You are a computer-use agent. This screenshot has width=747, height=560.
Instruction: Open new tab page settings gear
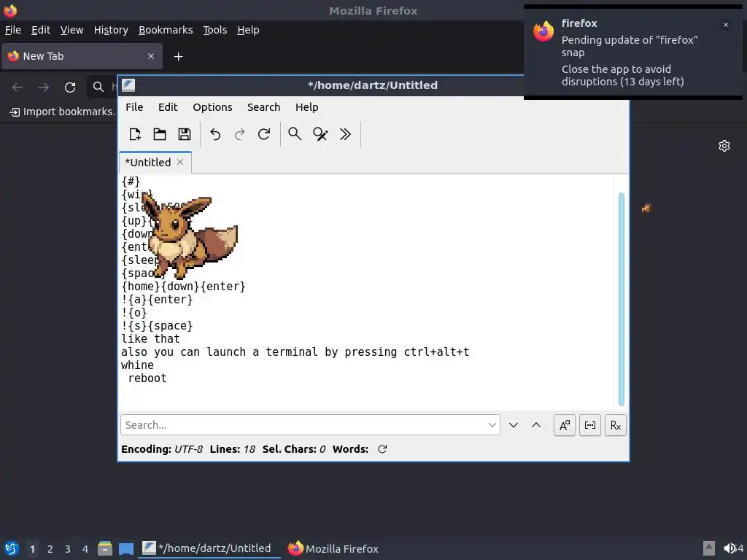724,146
